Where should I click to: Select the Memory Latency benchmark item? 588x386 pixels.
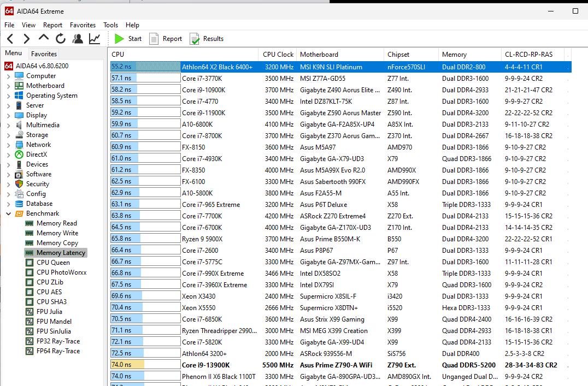[x=61, y=253]
